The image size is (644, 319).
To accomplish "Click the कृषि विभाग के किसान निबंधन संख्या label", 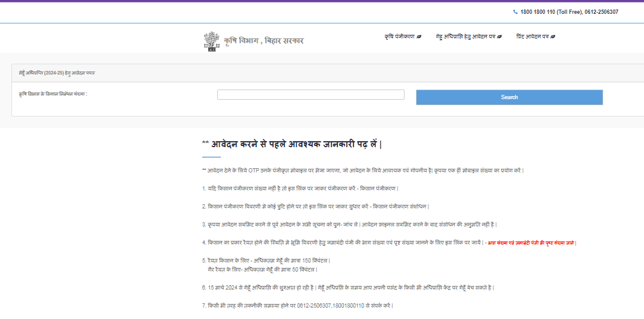I will pos(53,94).
